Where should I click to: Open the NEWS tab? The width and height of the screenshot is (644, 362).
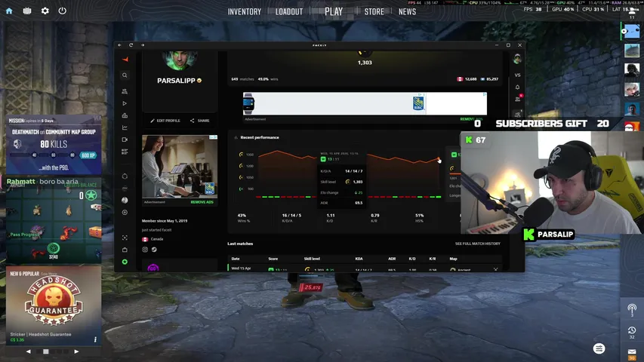pos(407,12)
